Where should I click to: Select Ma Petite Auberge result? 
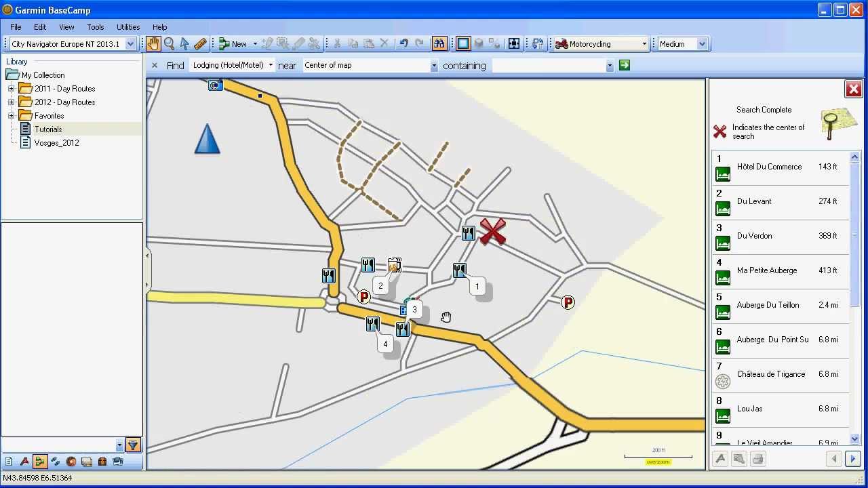780,271
